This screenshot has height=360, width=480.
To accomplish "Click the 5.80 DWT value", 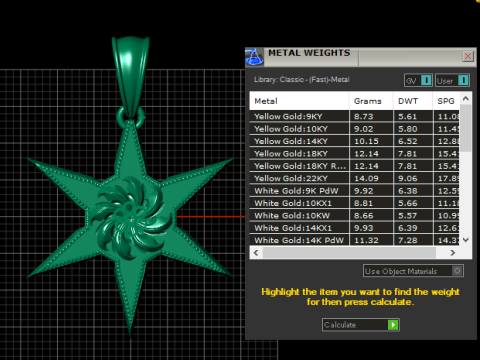I will (407, 129).
